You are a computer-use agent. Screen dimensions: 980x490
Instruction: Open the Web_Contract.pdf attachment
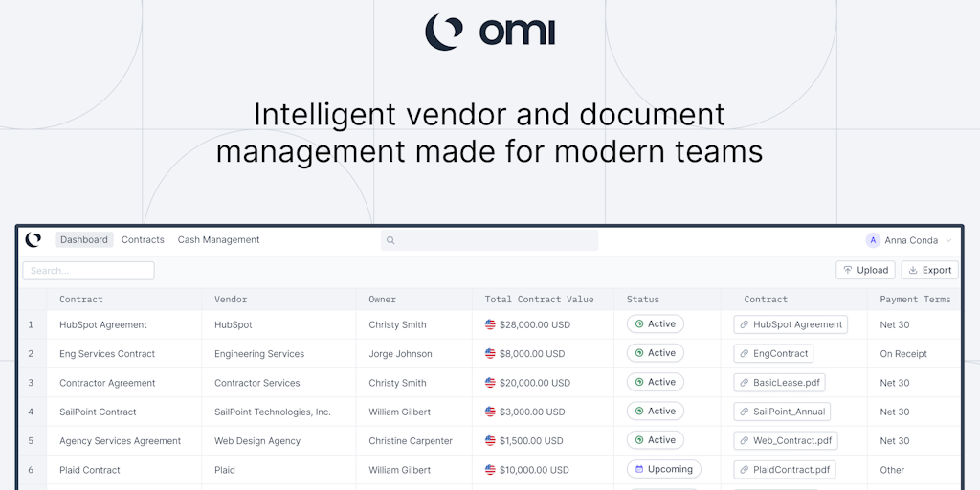(x=786, y=440)
